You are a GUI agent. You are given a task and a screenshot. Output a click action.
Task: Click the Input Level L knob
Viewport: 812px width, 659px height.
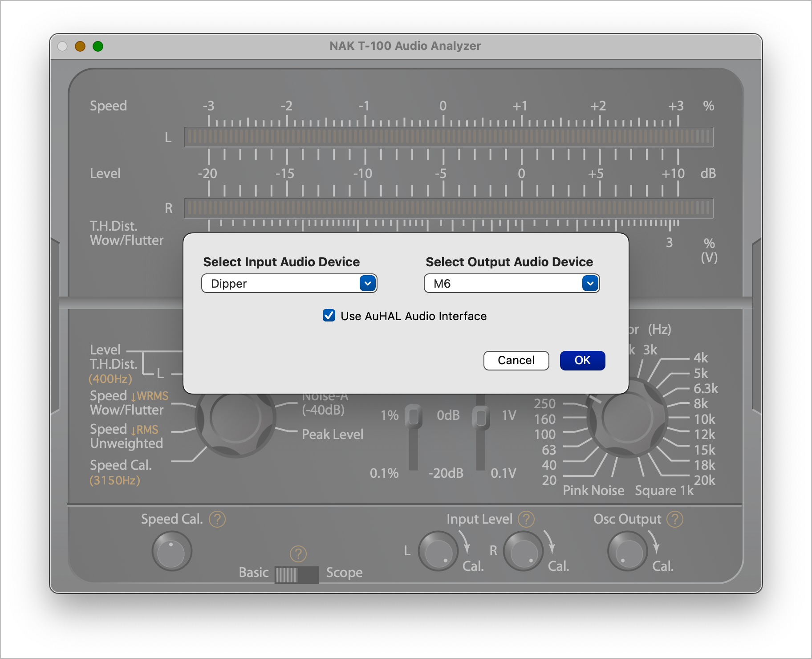pos(438,551)
